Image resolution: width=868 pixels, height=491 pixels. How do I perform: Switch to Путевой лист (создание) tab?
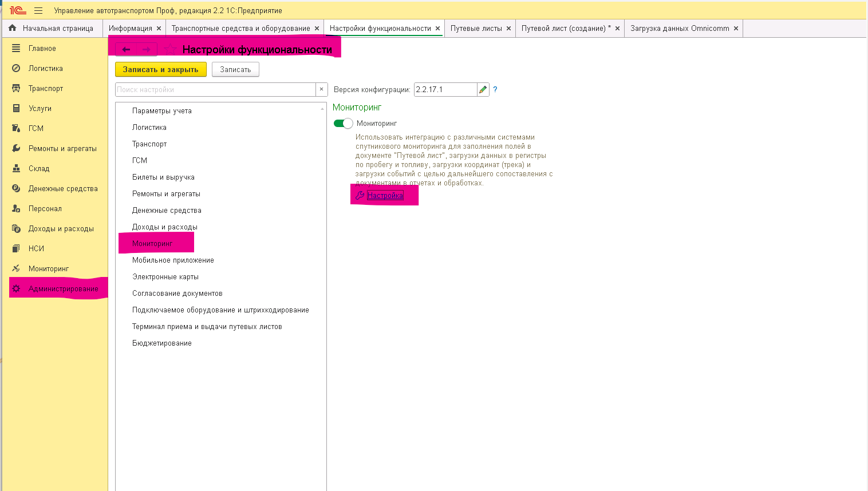(x=566, y=28)
